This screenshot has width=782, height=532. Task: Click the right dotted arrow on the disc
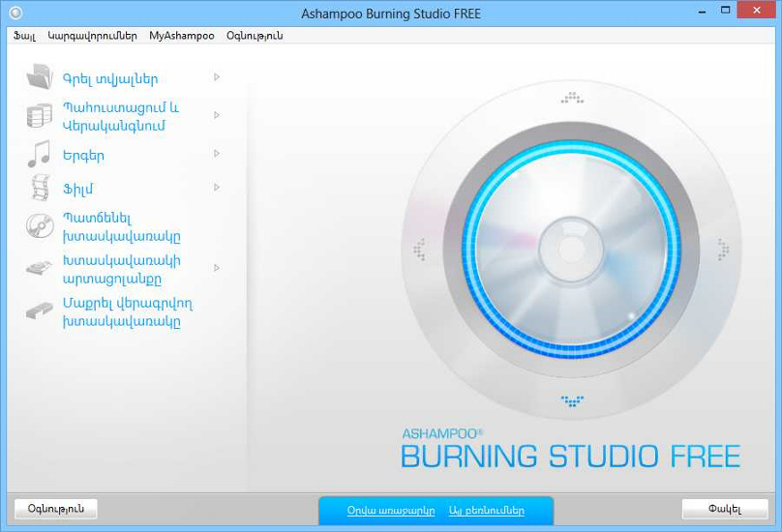click(723, 250)
